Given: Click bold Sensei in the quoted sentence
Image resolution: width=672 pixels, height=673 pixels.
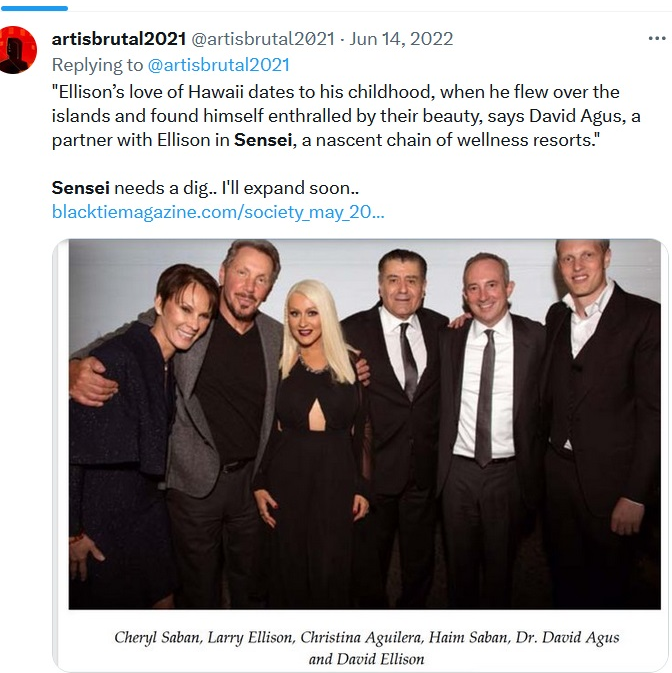Looking at the screenshot, I should pos(264,140).
